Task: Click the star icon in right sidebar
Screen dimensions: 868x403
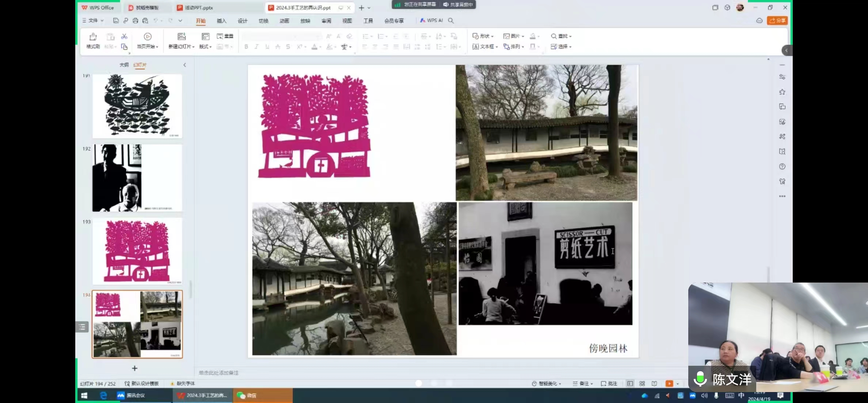Action: pos(782,92)
